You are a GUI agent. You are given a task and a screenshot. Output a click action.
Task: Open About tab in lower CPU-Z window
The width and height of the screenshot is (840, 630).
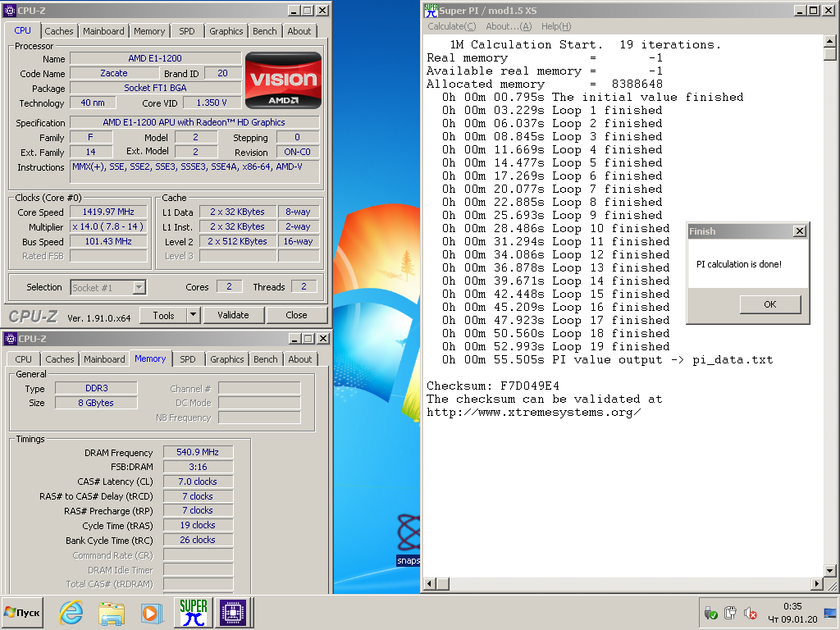(300, 359)
